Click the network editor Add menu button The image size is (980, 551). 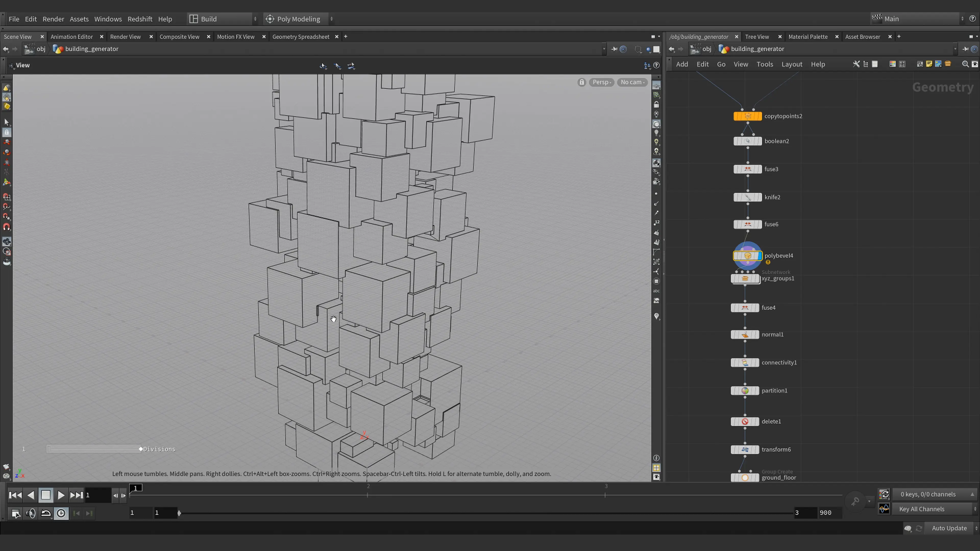pyautogui.click(x=682, y=64)
